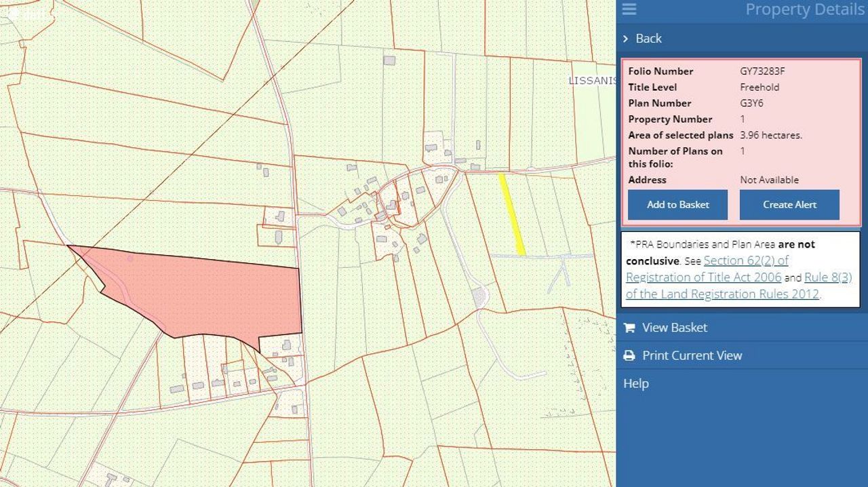Click the shopping cart icon
The width and height of the screenshot is (868, 487).
pos(629,328)
